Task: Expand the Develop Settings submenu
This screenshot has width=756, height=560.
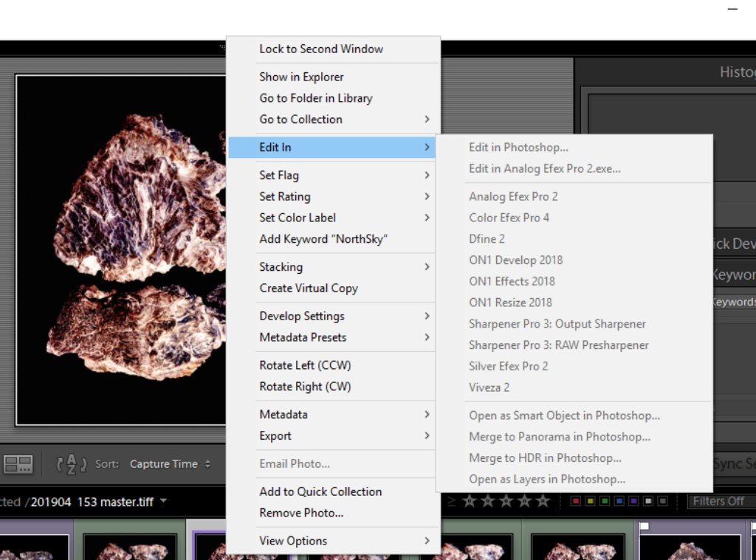Action: pyautogui.click(x=333, y=316)
